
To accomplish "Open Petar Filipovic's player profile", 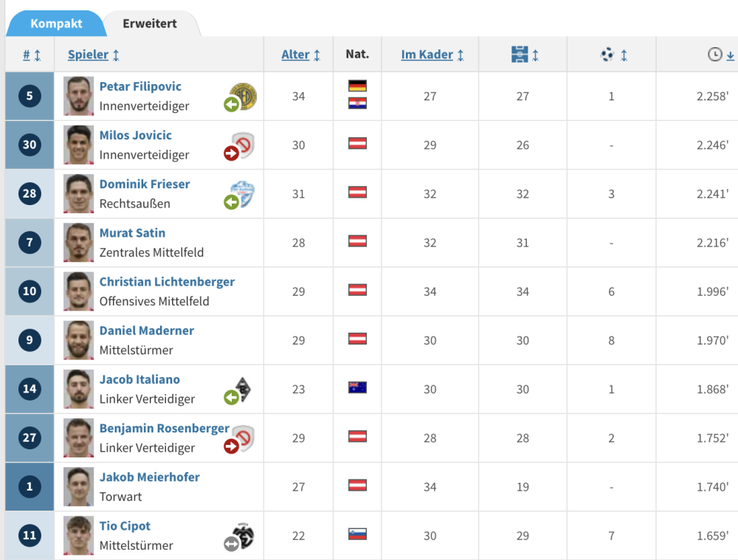I will point(139,86).
